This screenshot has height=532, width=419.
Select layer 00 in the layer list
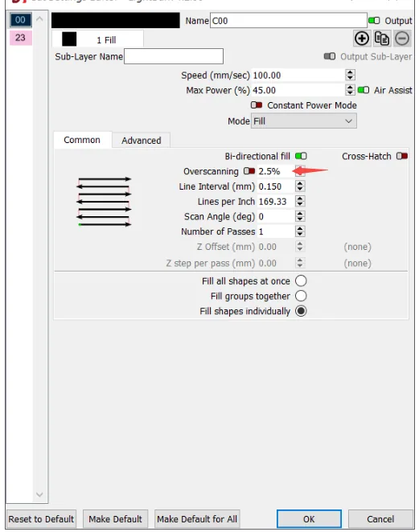(x=20, y=20)
